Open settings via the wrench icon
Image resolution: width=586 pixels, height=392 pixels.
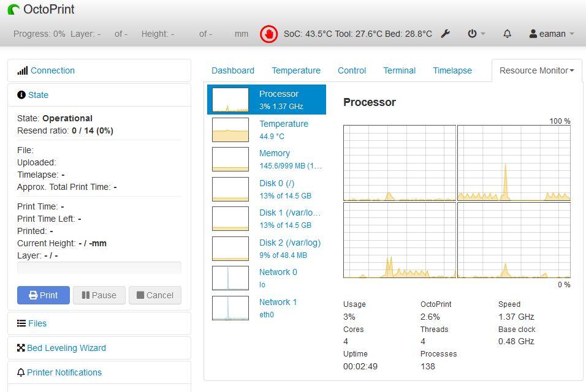tap(445, 34)
